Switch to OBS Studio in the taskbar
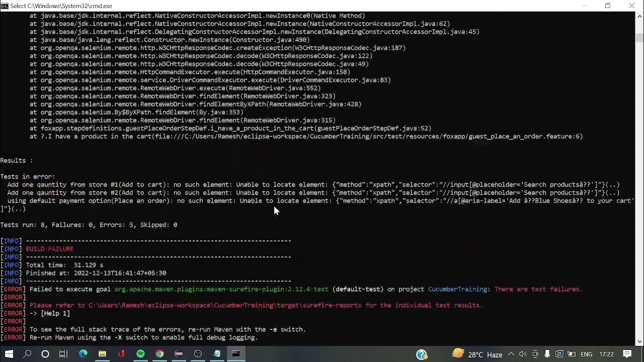Image resolution: width=644 pixels, height=362 pixels. pos(198,354)
